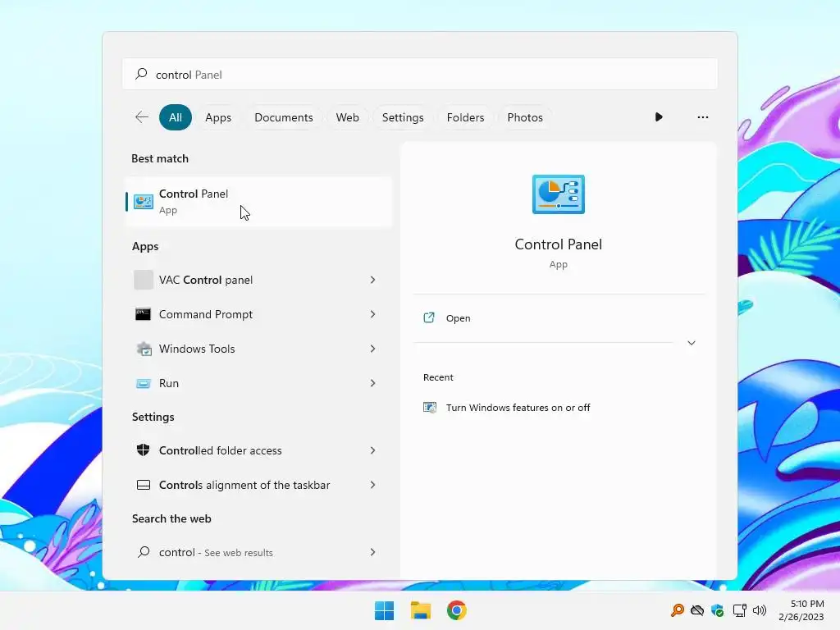Viewport: 840px width, 630px height.
Task: Switch to the Settings filter tab
Action: pyautogui.click(x=403, y=117)
